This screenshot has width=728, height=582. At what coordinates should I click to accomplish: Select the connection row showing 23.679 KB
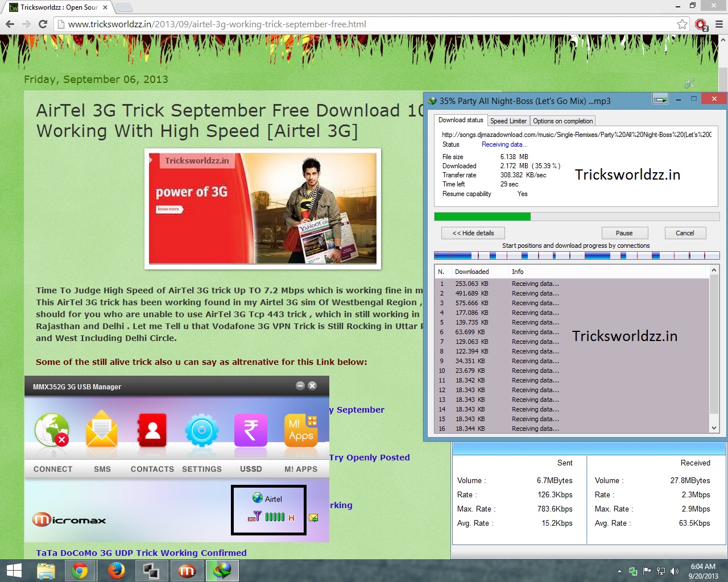tap(572, 371)
